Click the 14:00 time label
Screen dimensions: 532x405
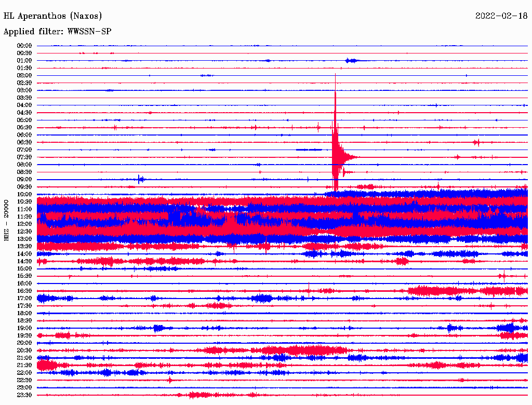[24, 254]
